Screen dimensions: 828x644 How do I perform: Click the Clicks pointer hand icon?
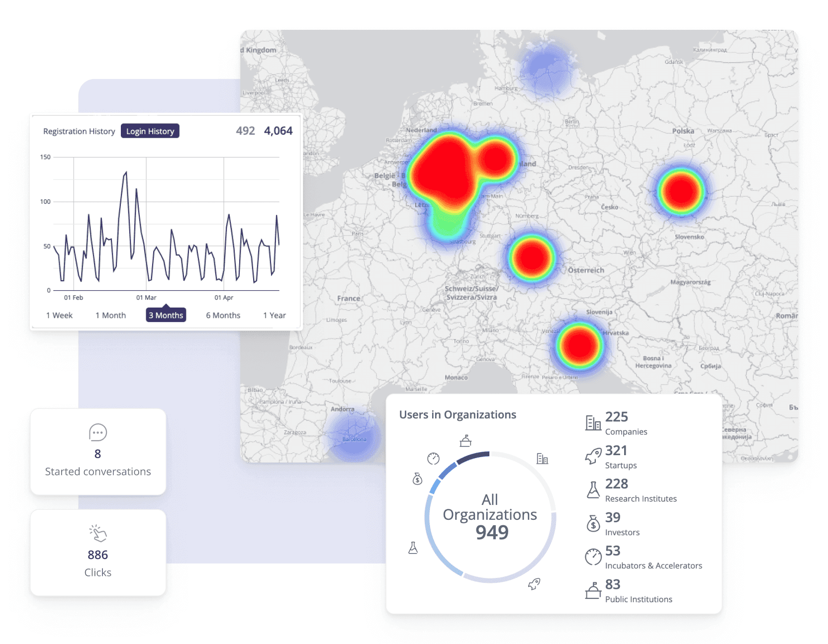[x=98, y=533]
